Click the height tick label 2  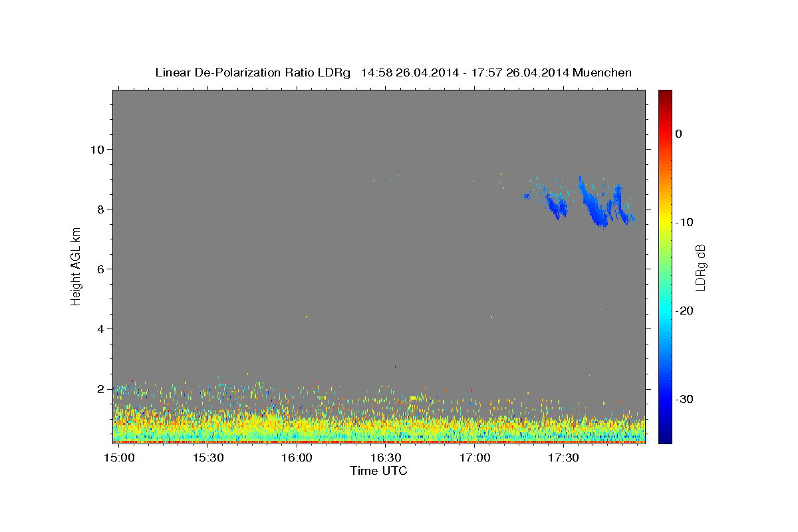click(x=102, y=388)
